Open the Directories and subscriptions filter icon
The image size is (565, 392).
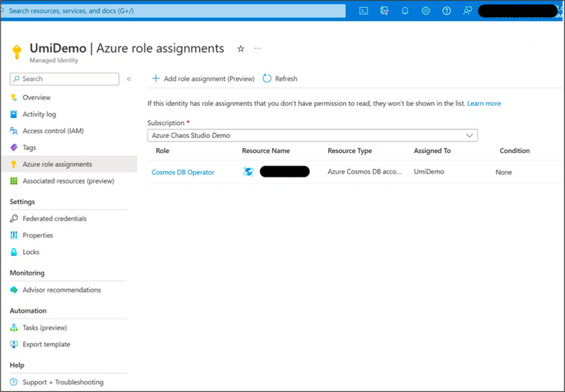coord(385,11)
